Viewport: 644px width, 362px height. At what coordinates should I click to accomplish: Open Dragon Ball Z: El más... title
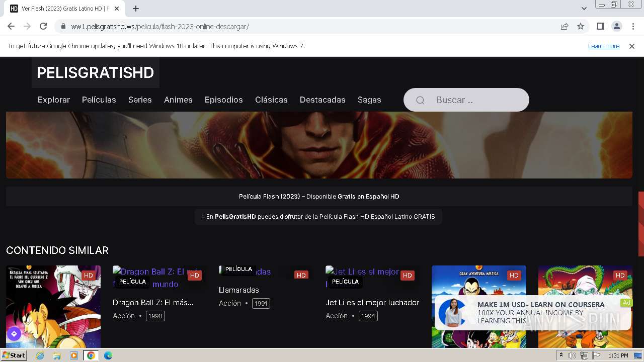point(153,303)
